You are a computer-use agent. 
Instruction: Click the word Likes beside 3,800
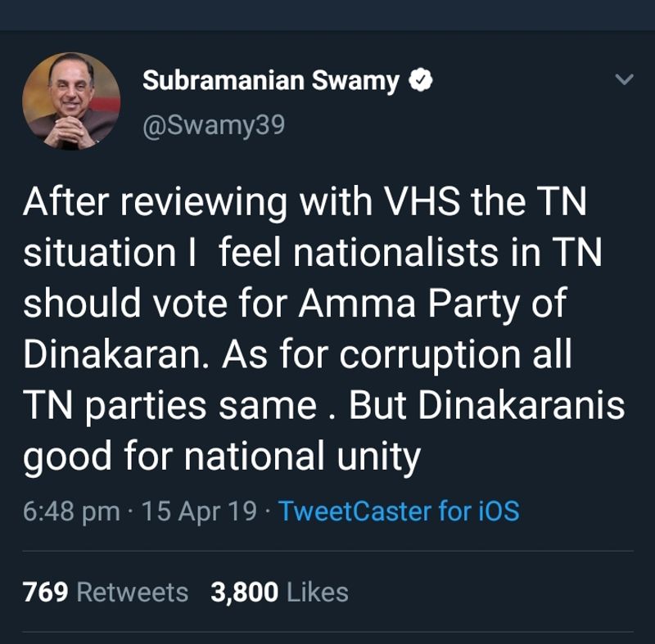(318, 592)
